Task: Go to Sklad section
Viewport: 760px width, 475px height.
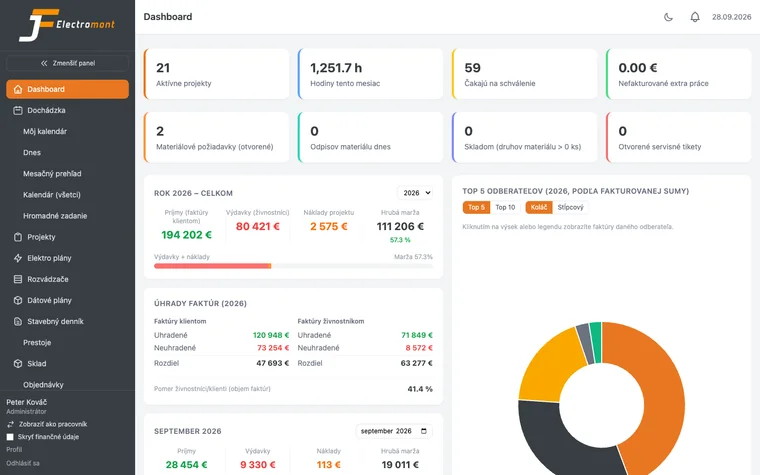Action: pos(67,364)
